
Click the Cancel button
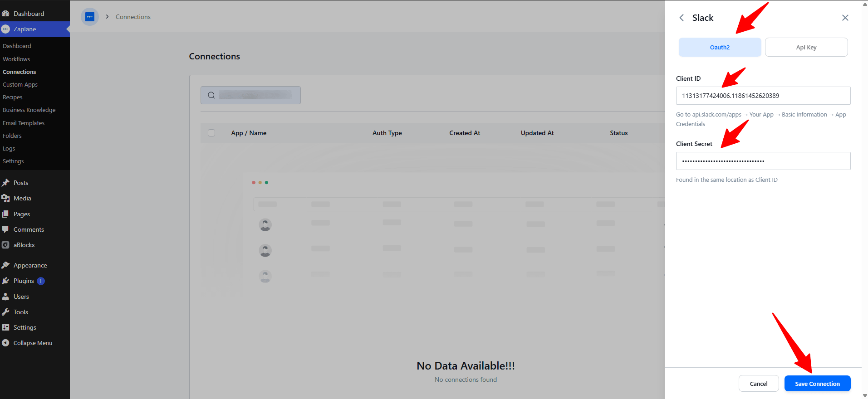coord(759,384)
